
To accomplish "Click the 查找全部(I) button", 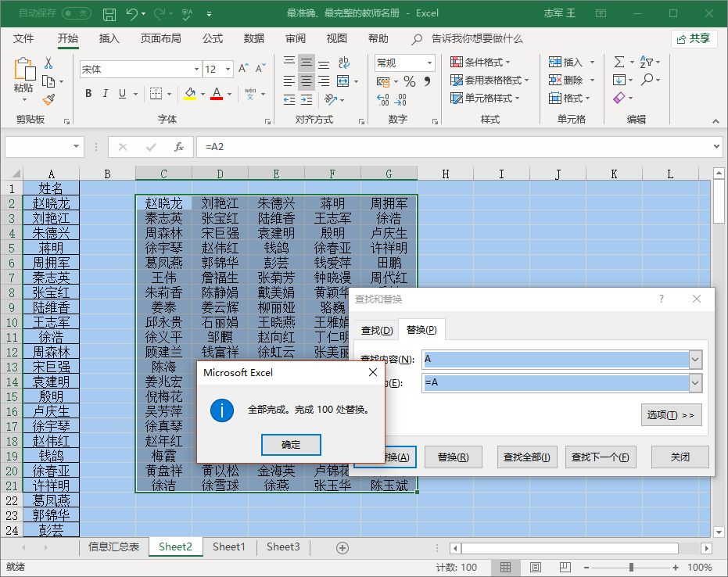I will coord(527,457).
